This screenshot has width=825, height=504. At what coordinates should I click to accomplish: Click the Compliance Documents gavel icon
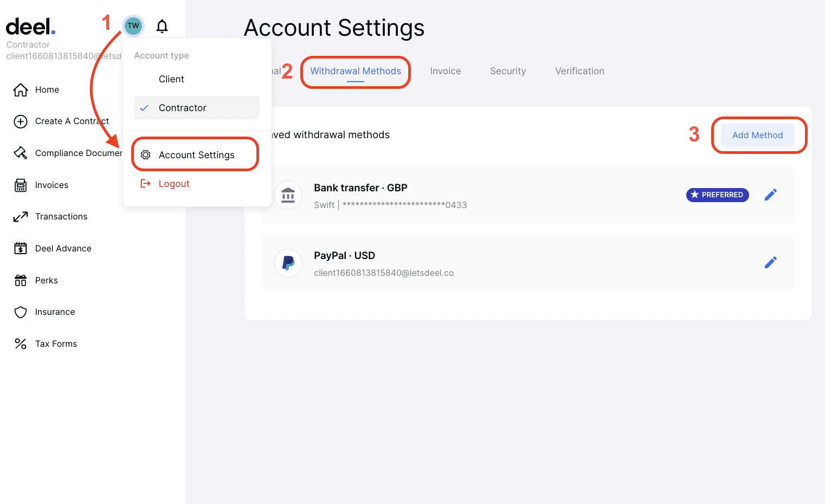coord(21,153)
